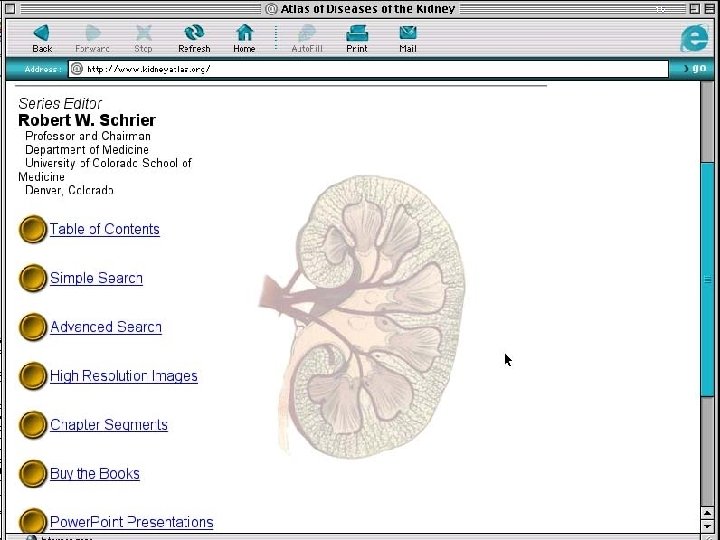Open AutoFill from the toolbar
Screen dimensions: 720x540
pyautogui.click(x=307, y=39)
